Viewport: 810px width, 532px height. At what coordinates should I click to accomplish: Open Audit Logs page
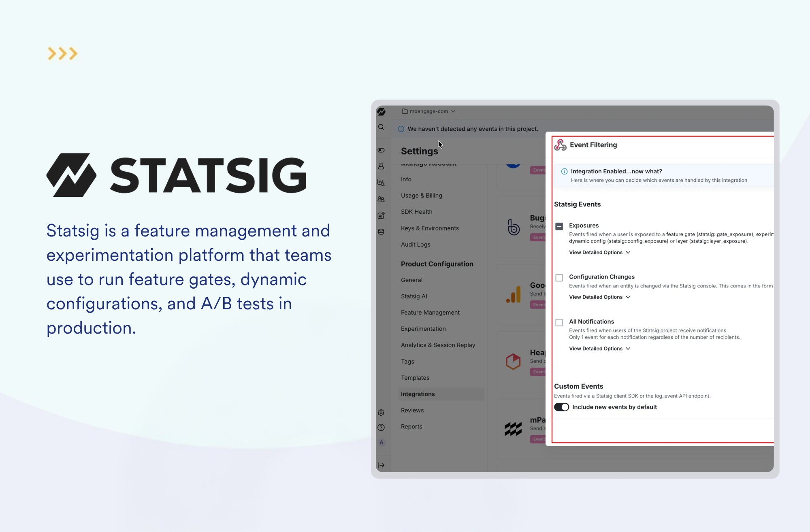416,244
